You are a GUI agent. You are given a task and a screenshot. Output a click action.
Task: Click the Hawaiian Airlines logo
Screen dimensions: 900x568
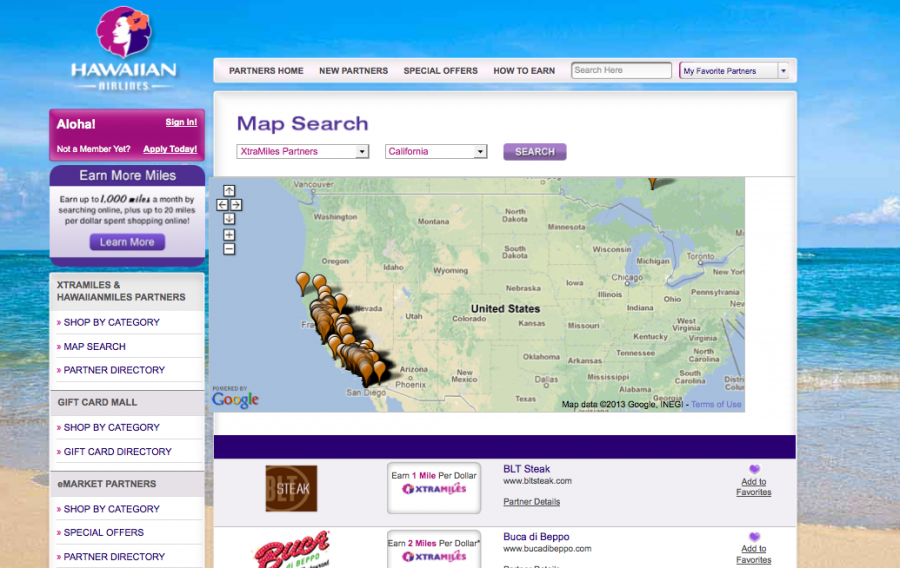pyautogui.click(x=124, y=50)
